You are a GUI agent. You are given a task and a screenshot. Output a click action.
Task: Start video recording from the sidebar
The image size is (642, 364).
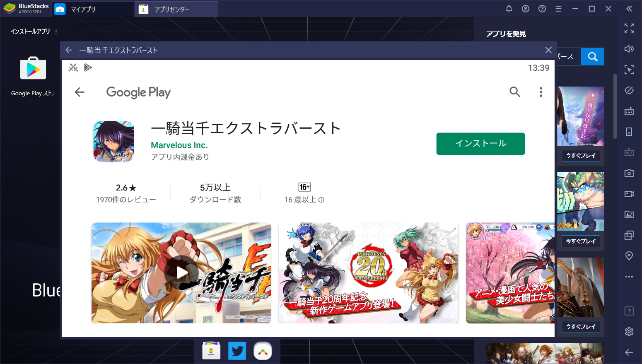(x=629, y=194)
